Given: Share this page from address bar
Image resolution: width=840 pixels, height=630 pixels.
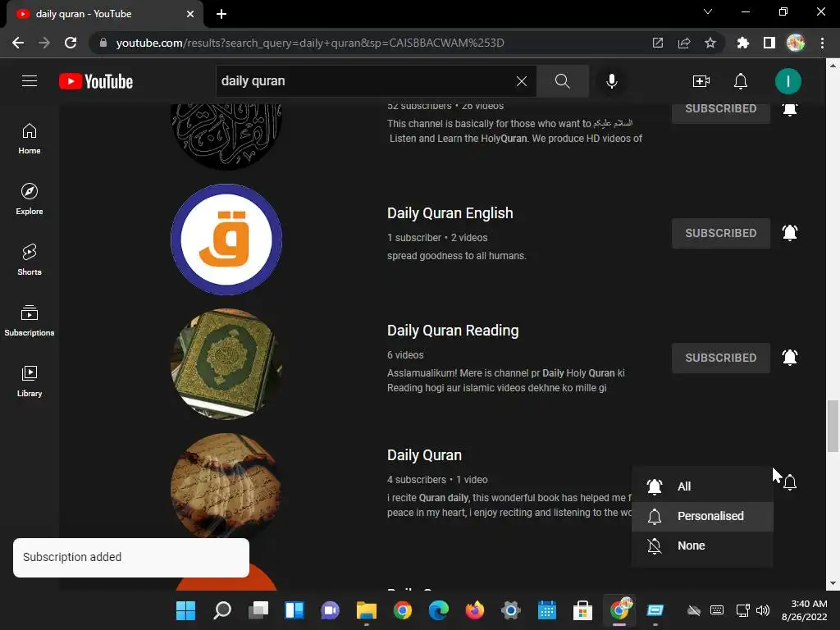Looking at the screenshot, I should point(683,43).
